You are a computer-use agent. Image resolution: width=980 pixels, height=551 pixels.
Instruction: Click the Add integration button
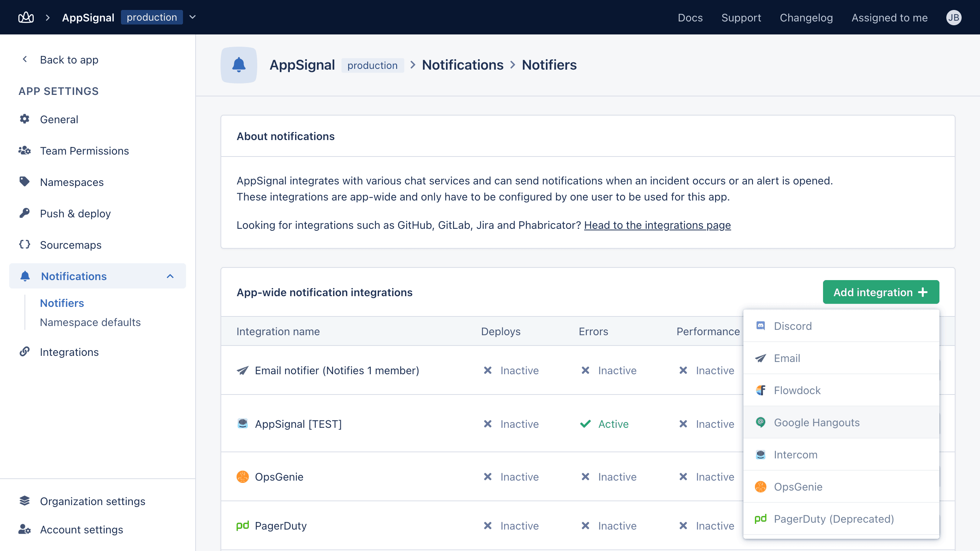pyautogui.click(x=881, y=292)
